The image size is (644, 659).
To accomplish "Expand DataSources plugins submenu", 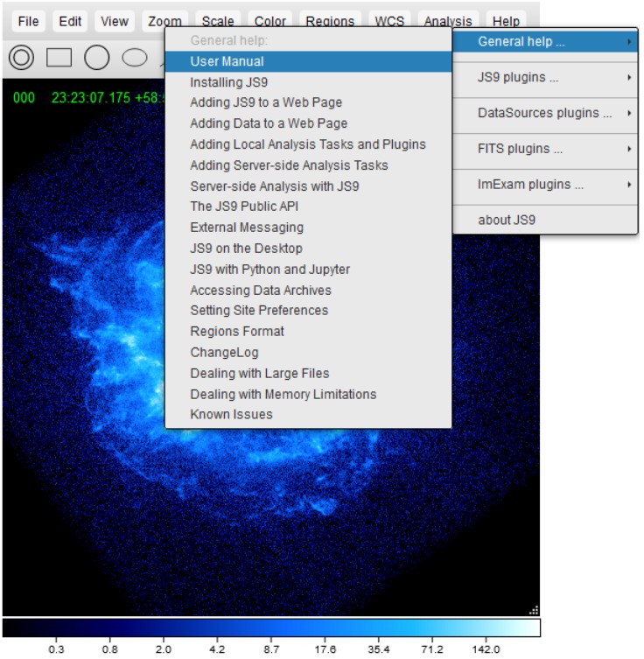I will tap(545, 113).
